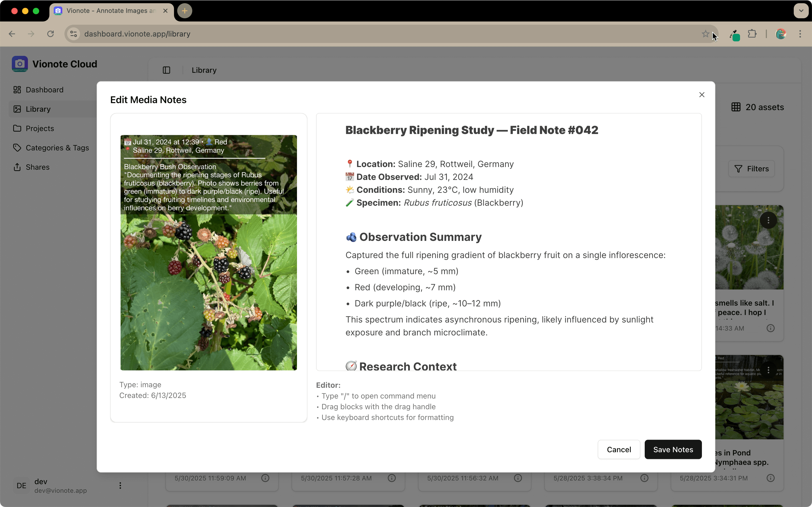Image resolution: width=812 pixels, height=507 pixels.
Task: Click the address bar URL
Action: pyautogui.click(x=137, y=34)
